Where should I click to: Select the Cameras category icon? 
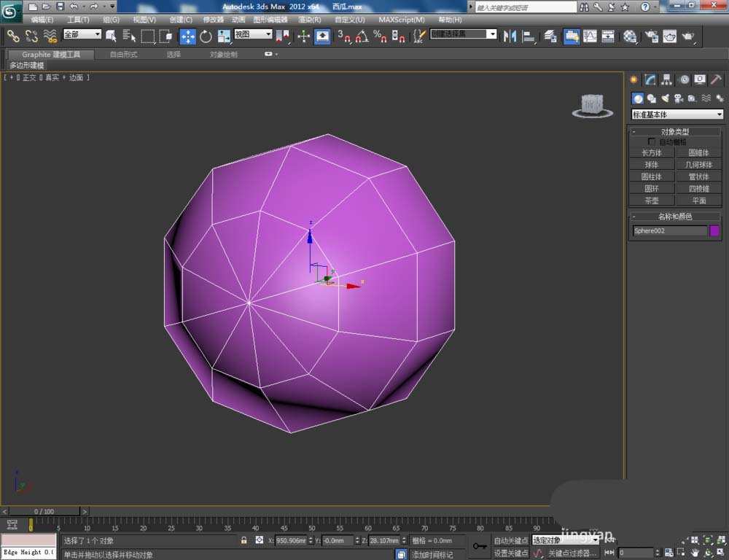678,98
